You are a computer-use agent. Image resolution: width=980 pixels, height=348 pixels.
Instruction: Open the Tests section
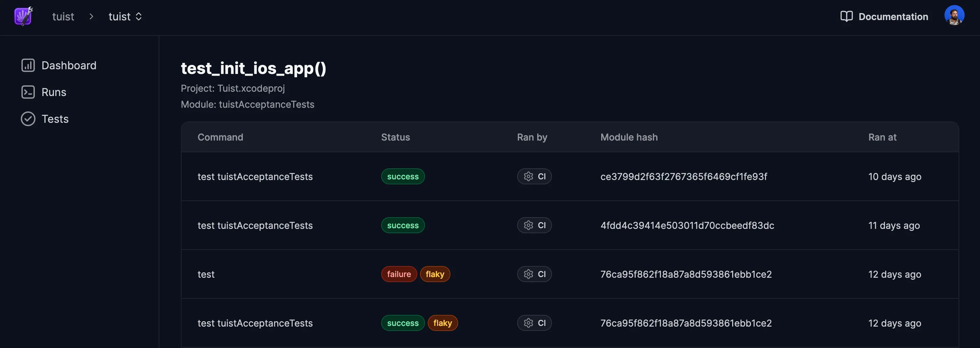click(55, 119)
